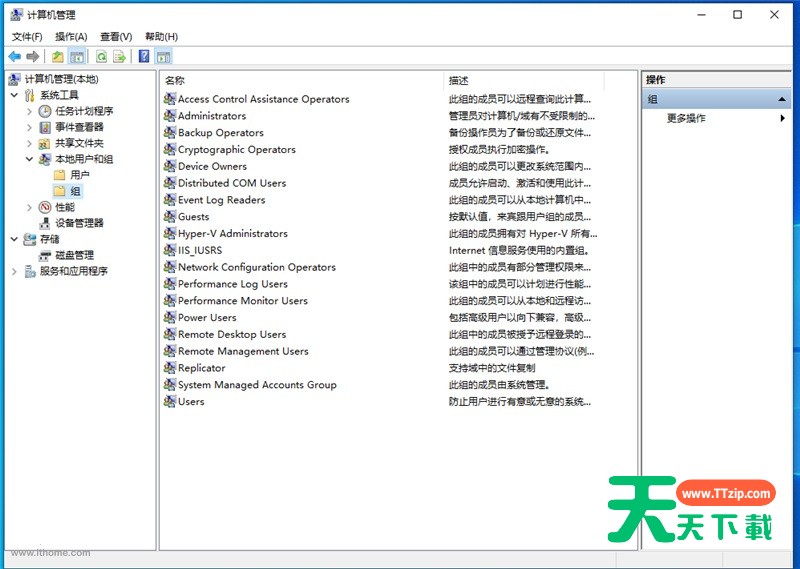
Task: Click 更多操作 in the Actions pane
Action: 686,118
